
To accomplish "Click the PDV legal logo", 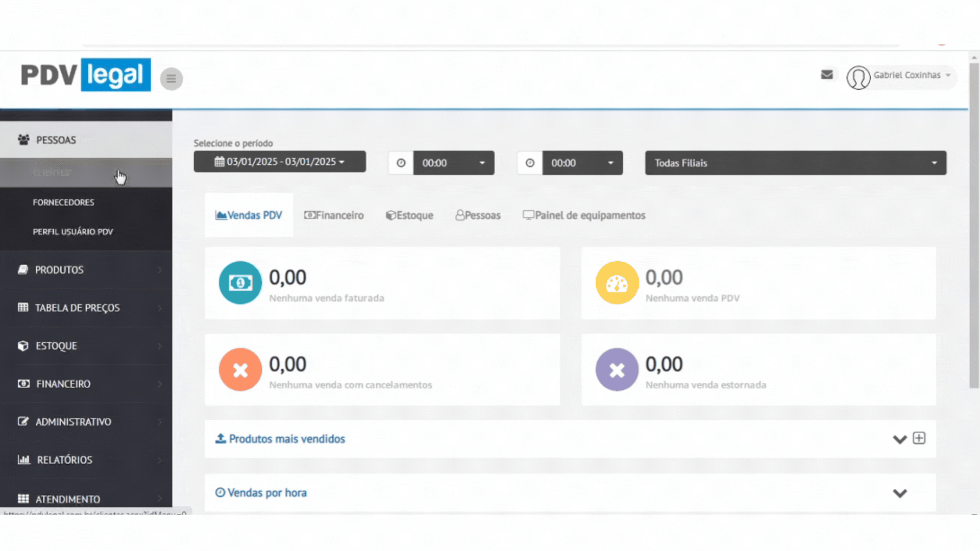I will pyautogui.click(x=86, y=75).
